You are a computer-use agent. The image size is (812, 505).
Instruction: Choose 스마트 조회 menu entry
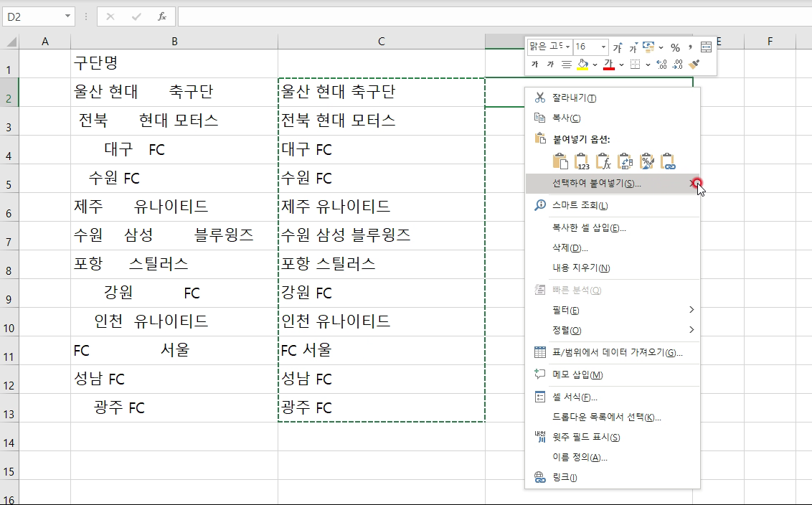pos(613,206)
